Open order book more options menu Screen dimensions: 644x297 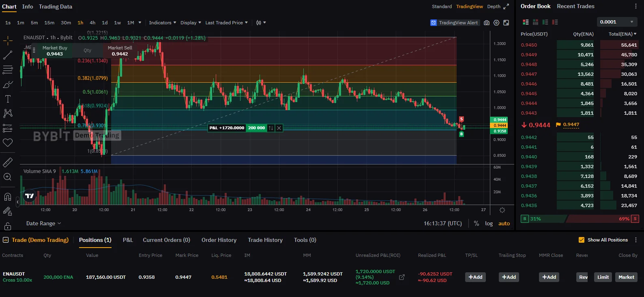pos(635,6)
